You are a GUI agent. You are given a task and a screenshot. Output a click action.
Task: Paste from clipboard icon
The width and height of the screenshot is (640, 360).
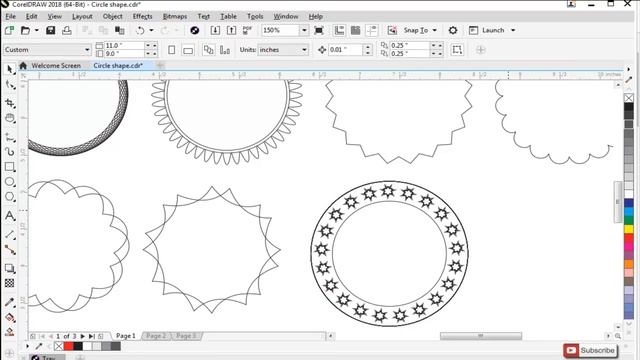click(x=120, y=30)
